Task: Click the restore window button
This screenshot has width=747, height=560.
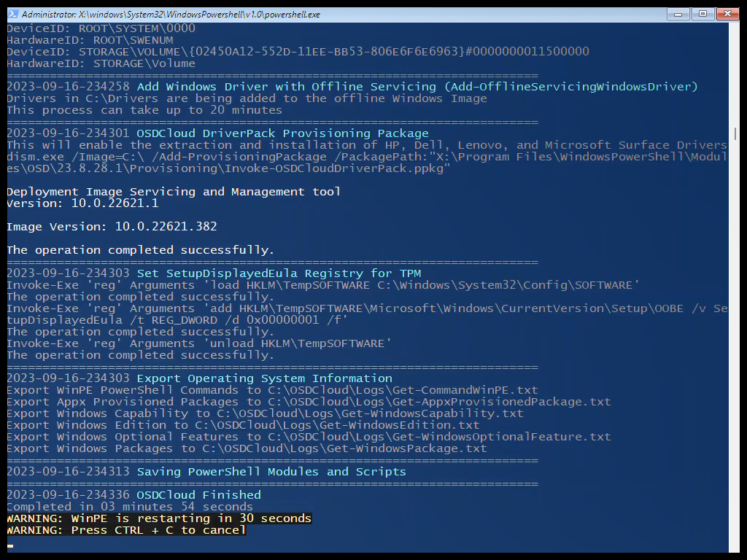Action: 703,13
